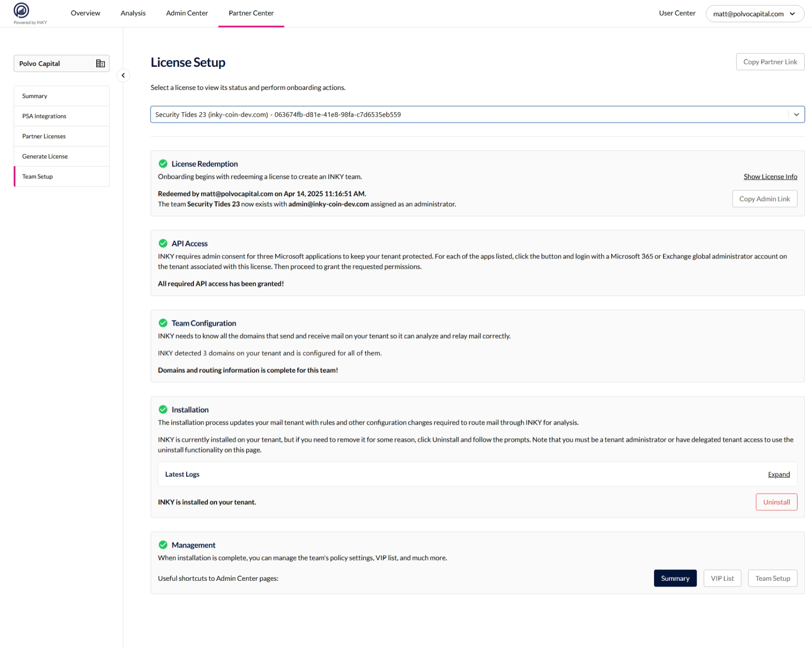The image size is (812, 648).
Task: Open the Analysis tab
Action: tap(133, 13)
